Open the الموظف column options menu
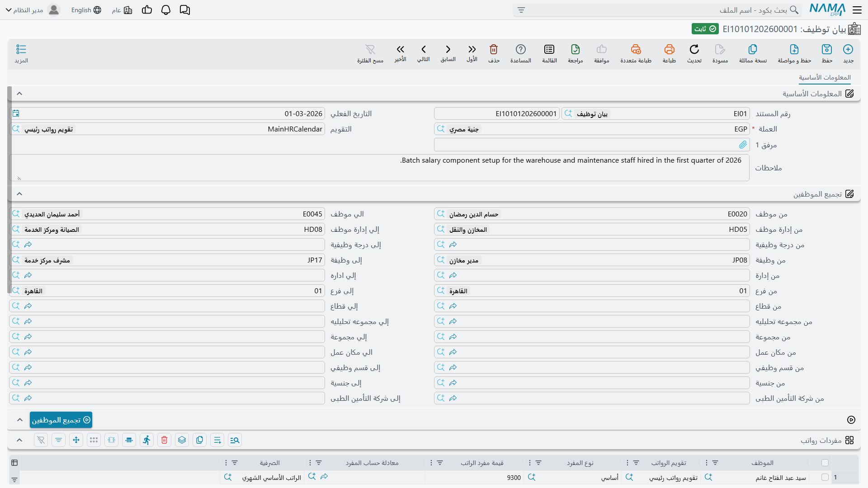Screen dimensions: 868x488 707,463
